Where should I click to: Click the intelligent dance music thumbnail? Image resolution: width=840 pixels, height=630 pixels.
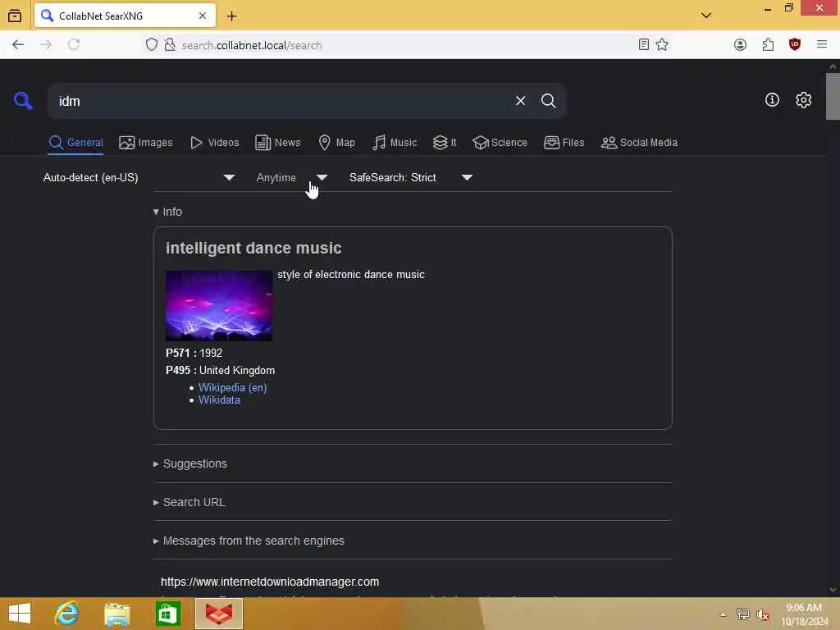(x=219, y=306)
